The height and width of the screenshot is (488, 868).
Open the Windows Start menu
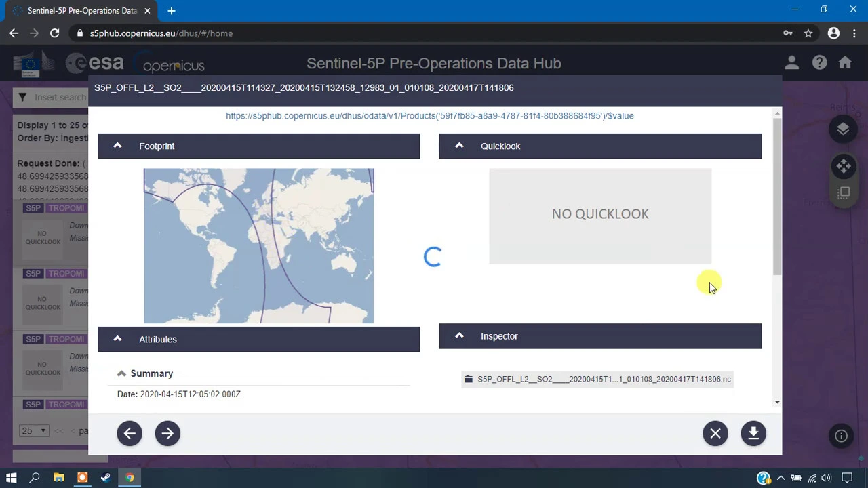tap(11, 478)
